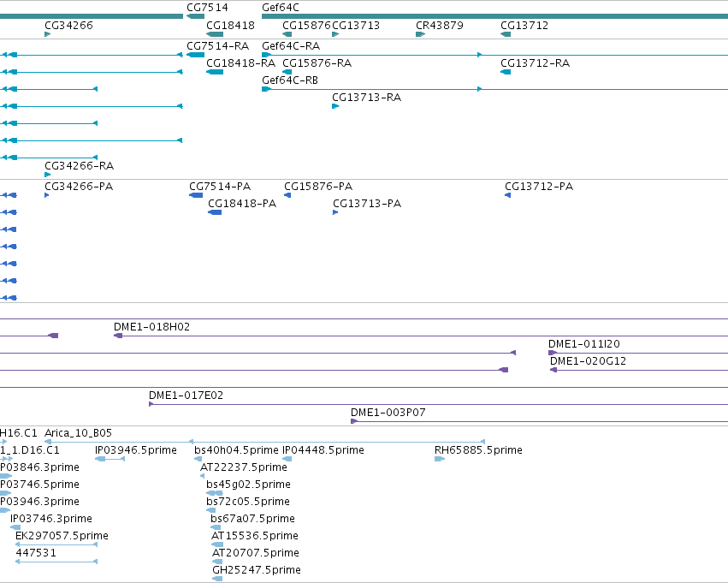Open the CR43879 gene label
The width and height of the screenshot is (728, 583).
pyautogui.click(x=439, y=25)
